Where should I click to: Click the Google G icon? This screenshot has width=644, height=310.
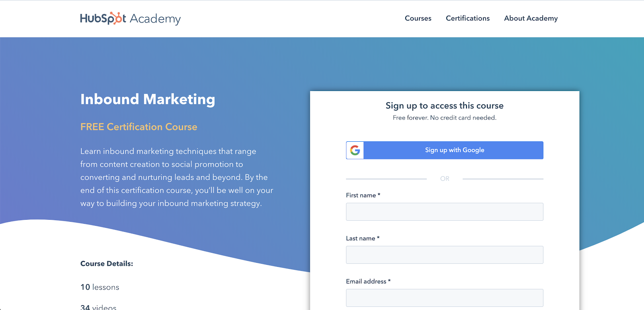[x=355, y=150]
